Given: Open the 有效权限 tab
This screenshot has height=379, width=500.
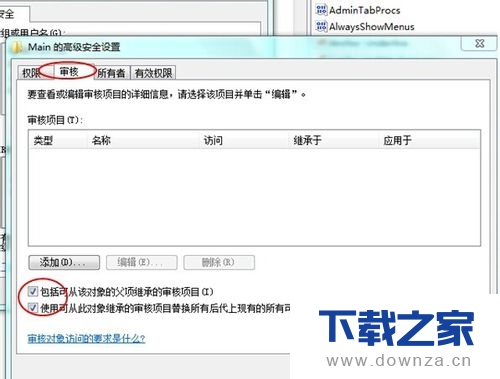Looking at the screenshot, I should coord(153,73).
